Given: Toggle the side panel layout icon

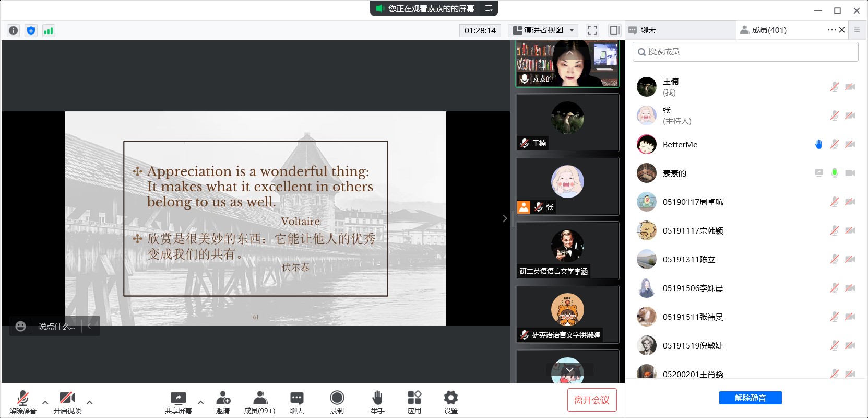Looking at the screenshot, I should point(615,30).
